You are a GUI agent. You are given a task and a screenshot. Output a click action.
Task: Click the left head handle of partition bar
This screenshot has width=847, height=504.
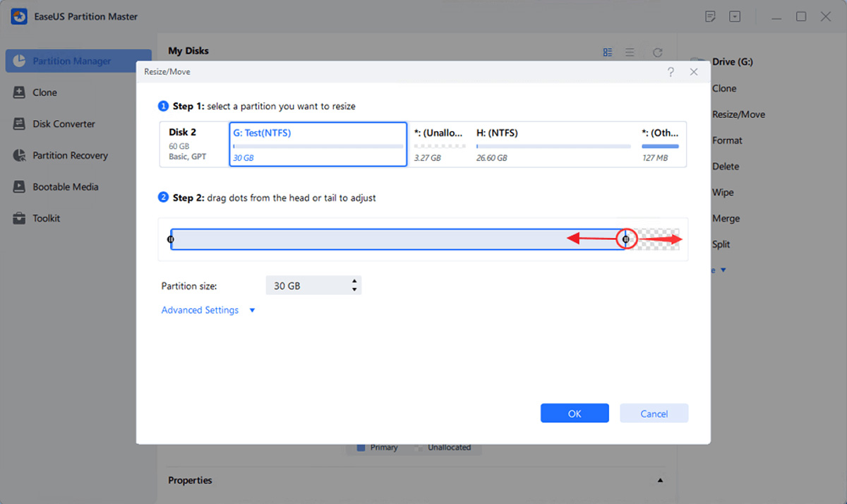pos(170,240)
